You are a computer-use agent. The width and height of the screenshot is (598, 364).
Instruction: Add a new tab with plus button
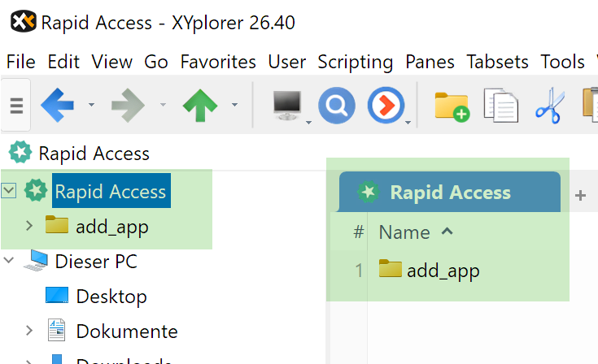pos(580,195)
